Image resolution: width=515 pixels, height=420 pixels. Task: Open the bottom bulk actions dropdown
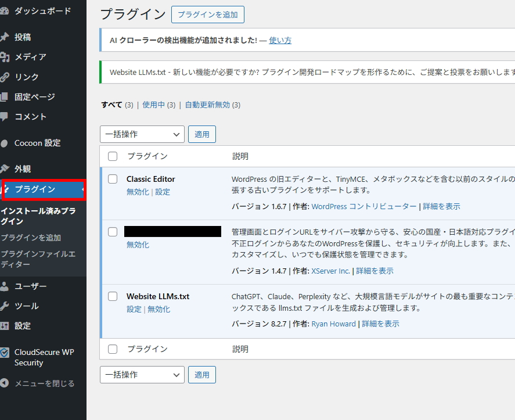click(x=142, y=375)
